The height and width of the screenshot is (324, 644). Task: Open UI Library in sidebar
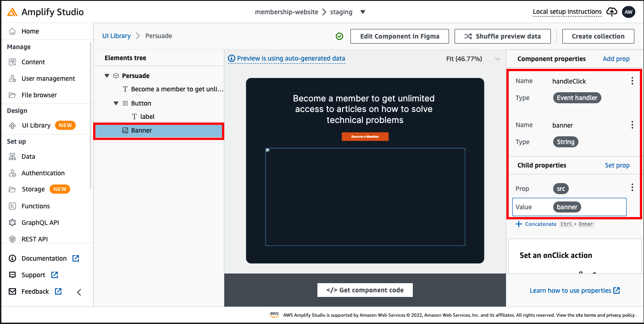point(36,125)
